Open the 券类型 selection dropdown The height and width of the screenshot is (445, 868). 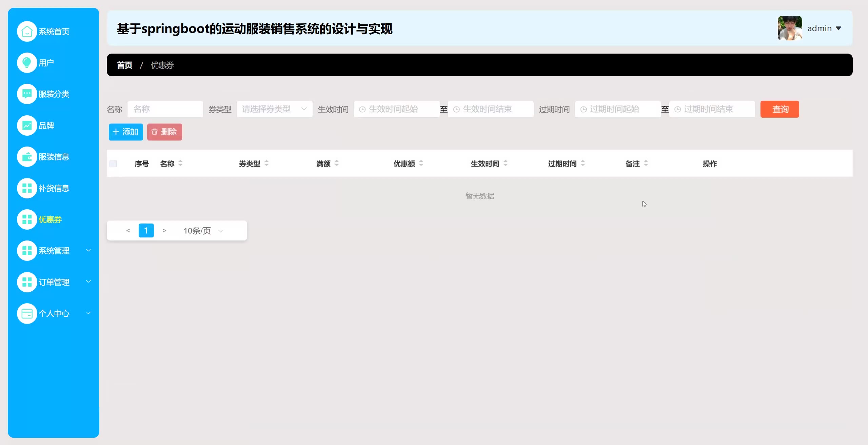(x=274, y=109)
